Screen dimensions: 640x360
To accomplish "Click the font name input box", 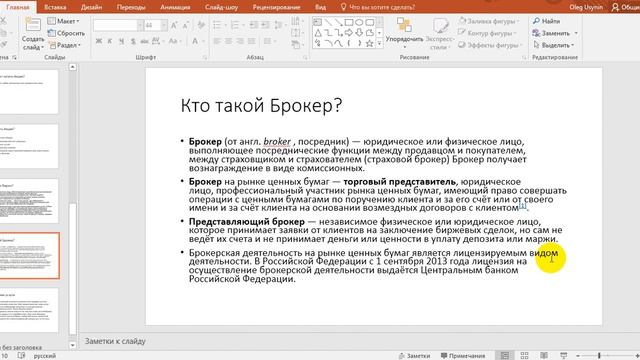I will pyautogui.click(x=116, y=25).
